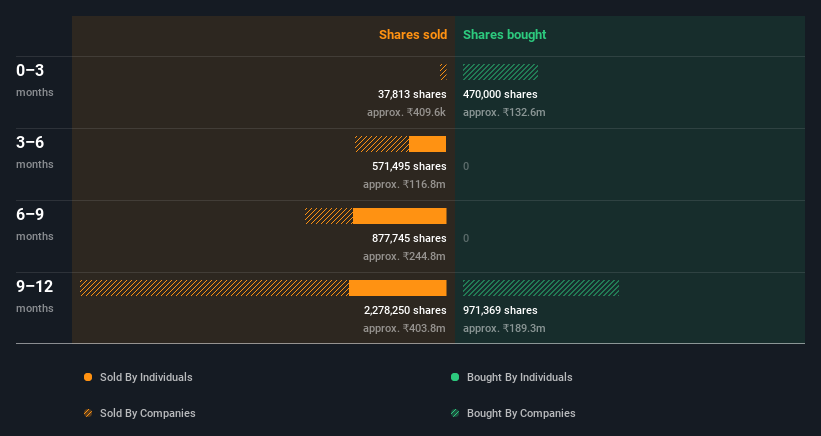The height and width of the screenshot is (436, 821).
Task: Click the 470,000 shares bought value
Action: coord(500,94)
